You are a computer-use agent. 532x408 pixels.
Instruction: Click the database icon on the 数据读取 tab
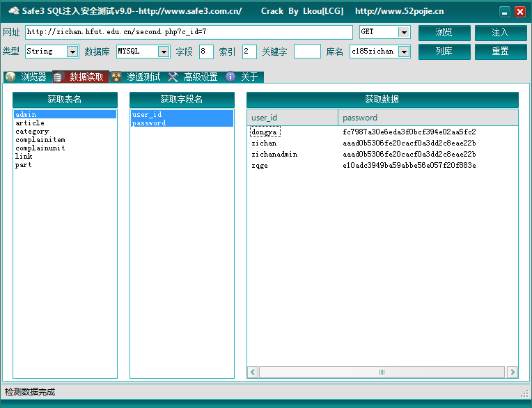pos(58,77)
